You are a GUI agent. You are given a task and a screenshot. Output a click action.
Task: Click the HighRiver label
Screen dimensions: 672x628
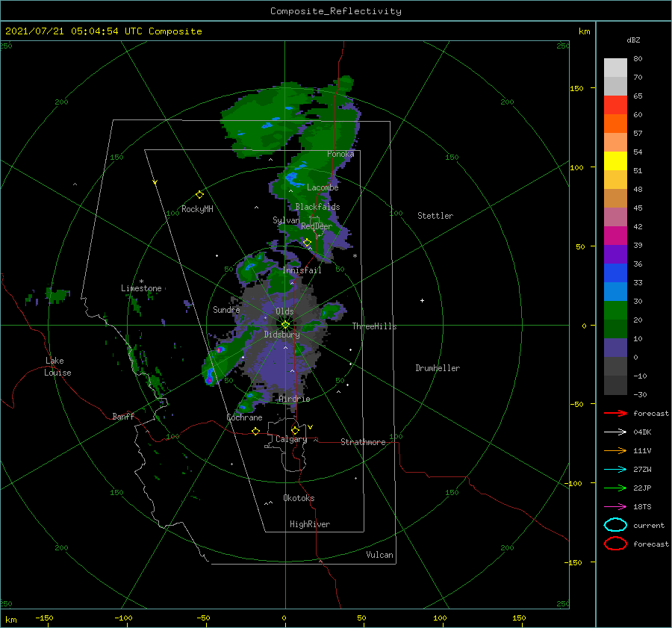[x=310, y=524]
